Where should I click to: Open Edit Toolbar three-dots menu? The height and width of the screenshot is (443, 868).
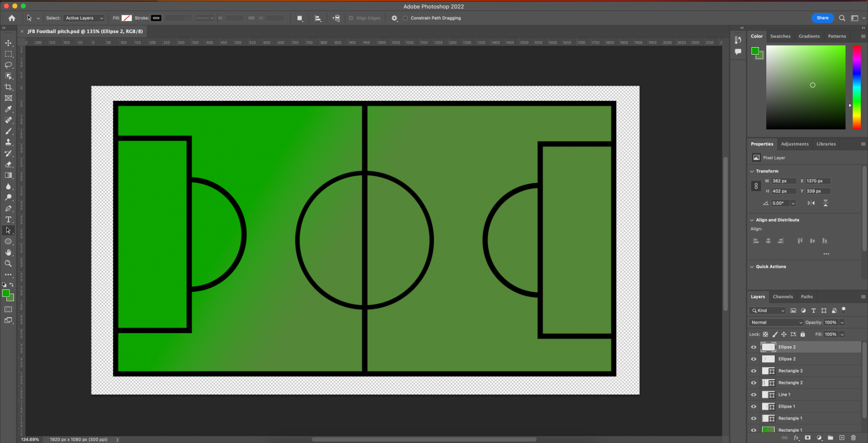coord(8,275)
